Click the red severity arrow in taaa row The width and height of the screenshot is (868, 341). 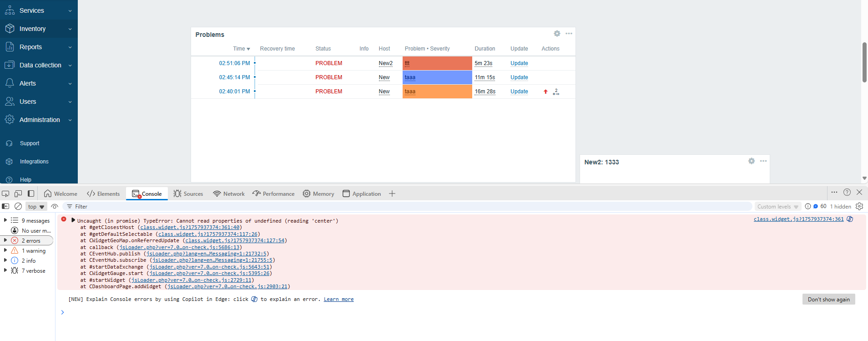[545, 92]
